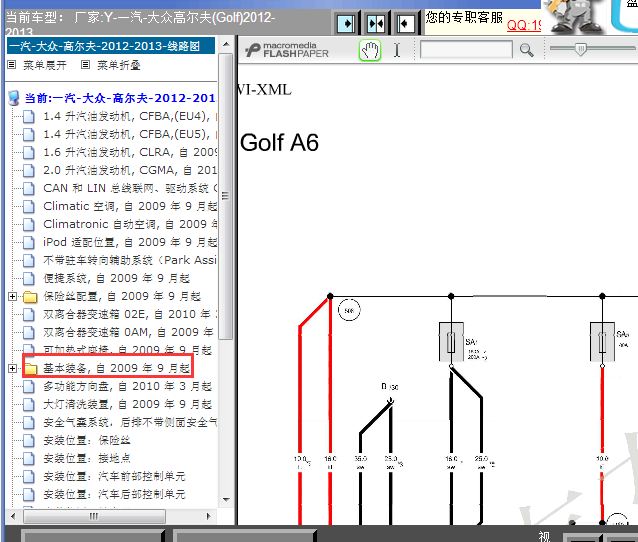Open 安装位置: 保险丝 entry
The height and width of the screenshot is (542, 638).
point(87,440)
